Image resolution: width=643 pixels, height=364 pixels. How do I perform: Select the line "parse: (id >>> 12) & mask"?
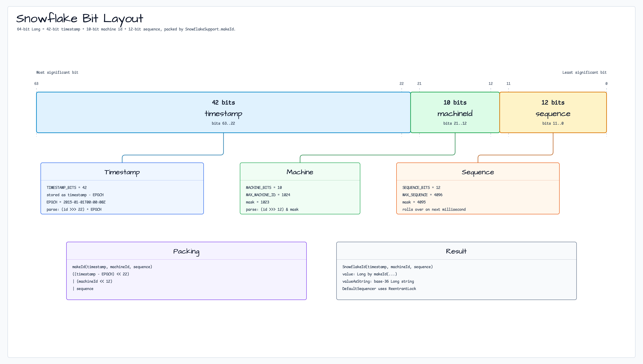272,210
